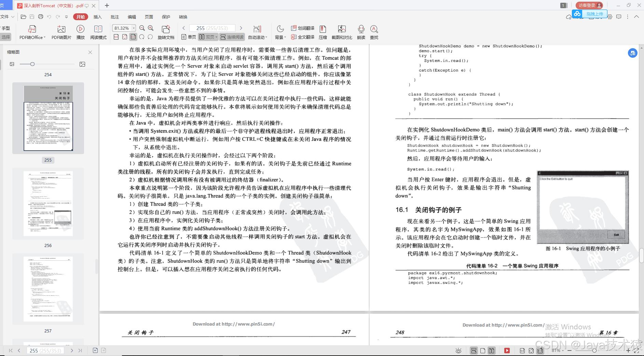The width and height of the screenshot is (644, 356).
Task: Activate 手型 hand tool mode
Action: pos(6,28)
